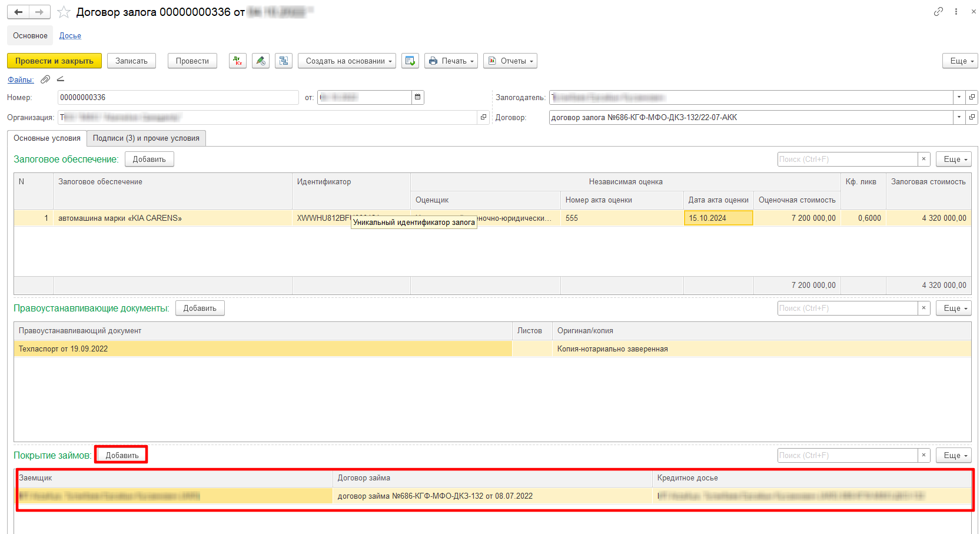This screenshot has width=980, height=534.
Task: Click the Покрытие займов search box
Action: click(848, 455)
